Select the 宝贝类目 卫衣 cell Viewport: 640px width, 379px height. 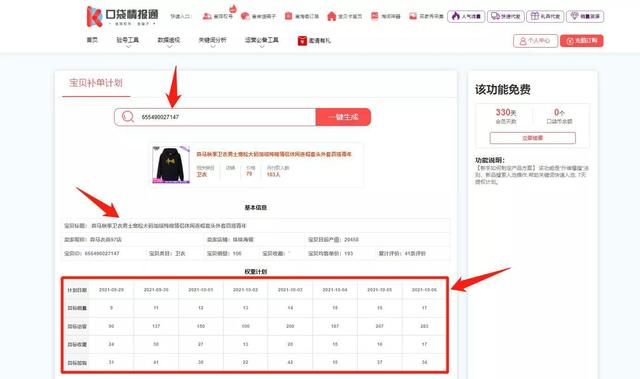click(x=167, y=253)
